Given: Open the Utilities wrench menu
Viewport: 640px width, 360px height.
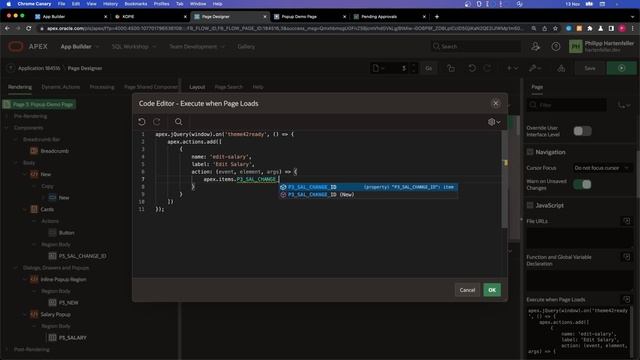Looking at the screenshot, I should tap(535, 68).
